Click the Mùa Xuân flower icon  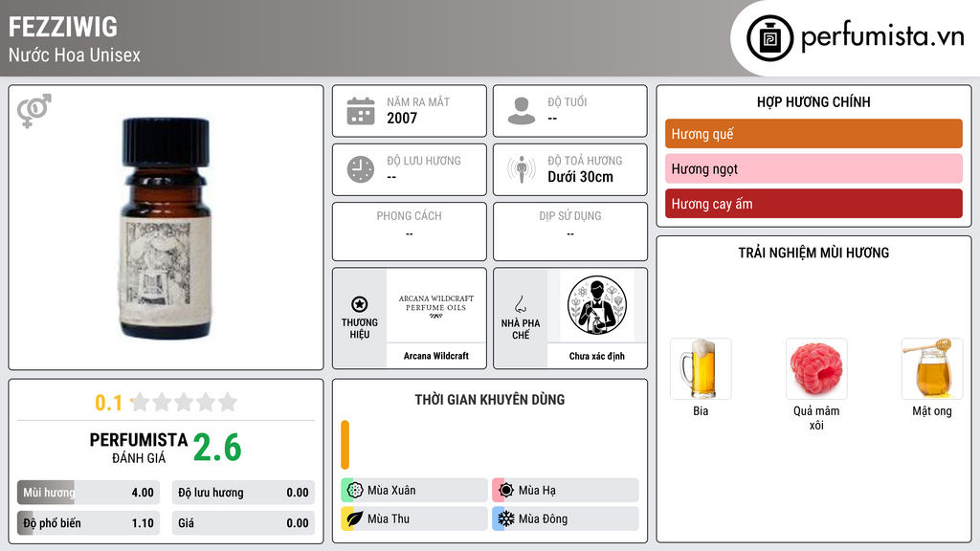[x=355, y=491]
